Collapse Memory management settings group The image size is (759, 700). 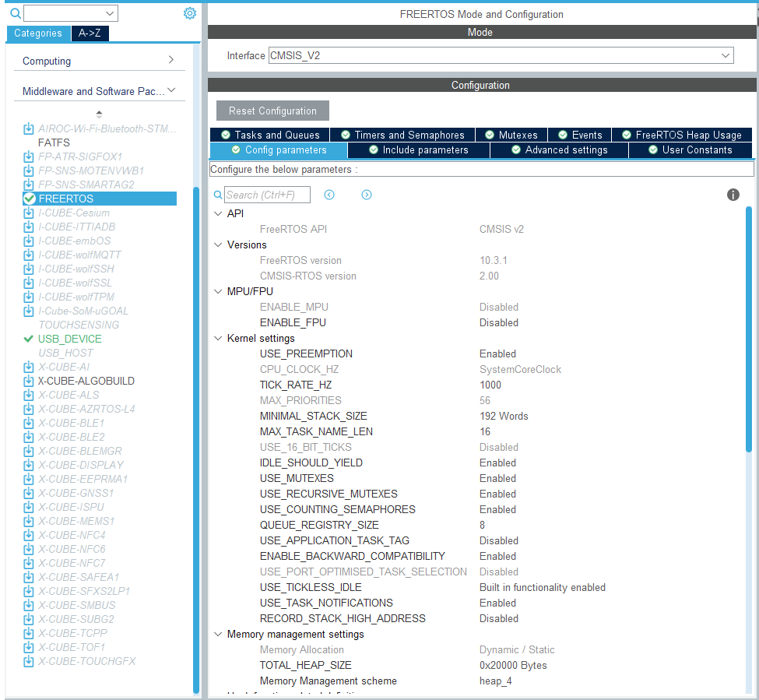click(x=218, y=634)
